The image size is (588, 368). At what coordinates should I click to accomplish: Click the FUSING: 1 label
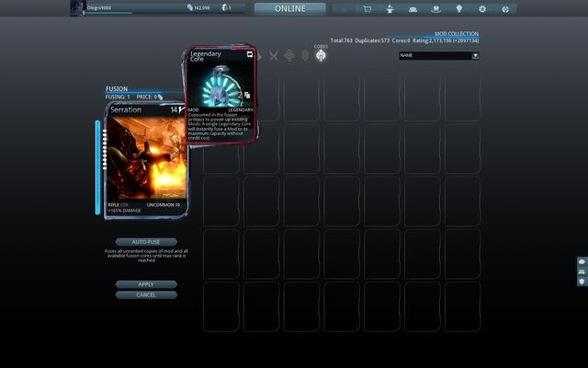pos(118,97)
